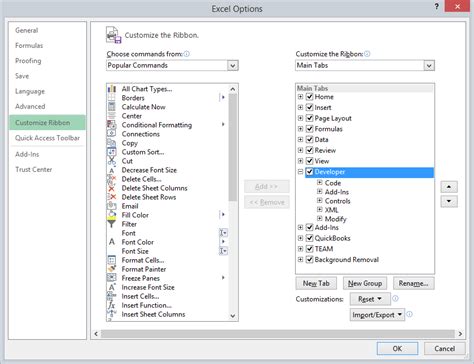Click the Delete Cells icon
This screenshot has width=474, height=364.
[112, 179]
